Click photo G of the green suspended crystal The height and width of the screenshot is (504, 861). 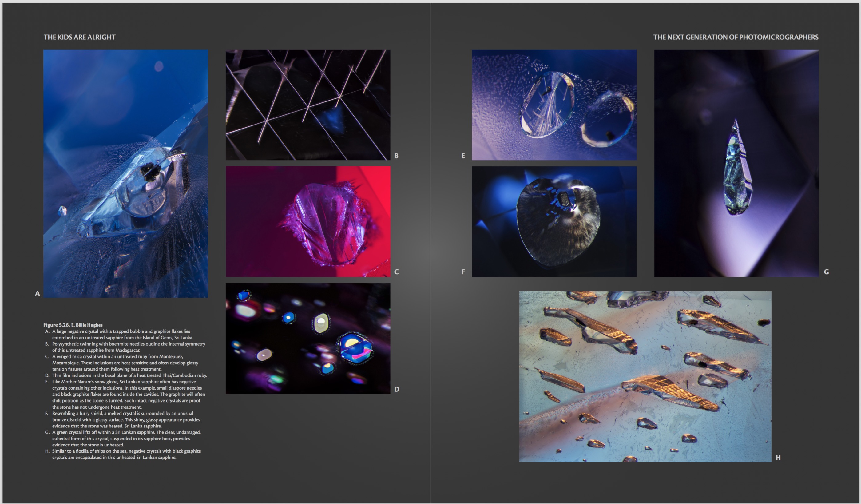[736, 163]
